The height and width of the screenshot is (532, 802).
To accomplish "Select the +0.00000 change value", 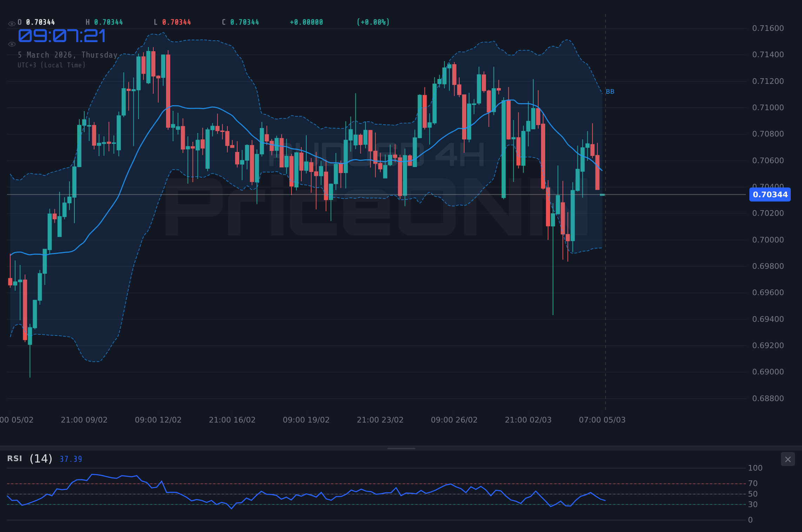I will click(x=306, y=21).
